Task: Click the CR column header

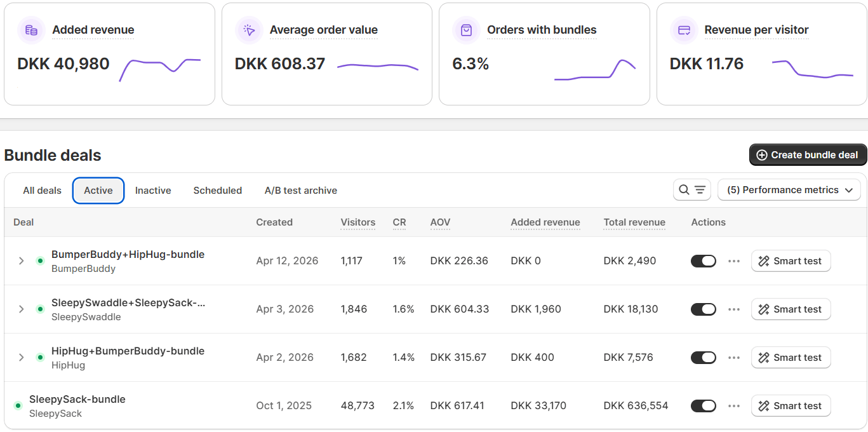Action: click(399, 222)
